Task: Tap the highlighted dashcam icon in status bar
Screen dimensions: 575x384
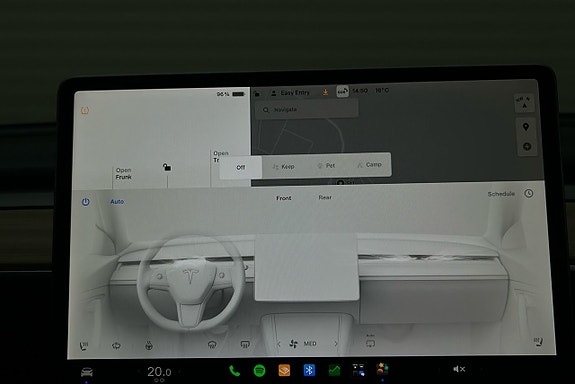Action: tap(343, 91)
